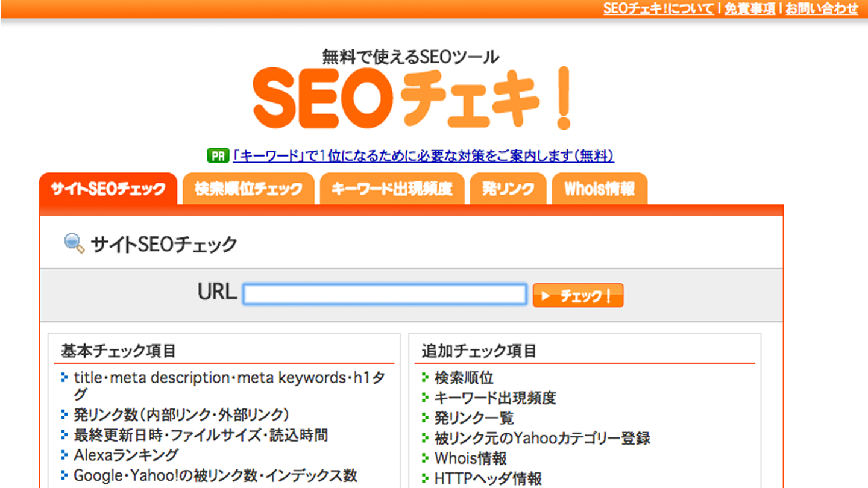This screenshot has width=868, height=488.
Task: Click green arrow bullet beside HTTPヘッダ情報
Action: point(426,480)
